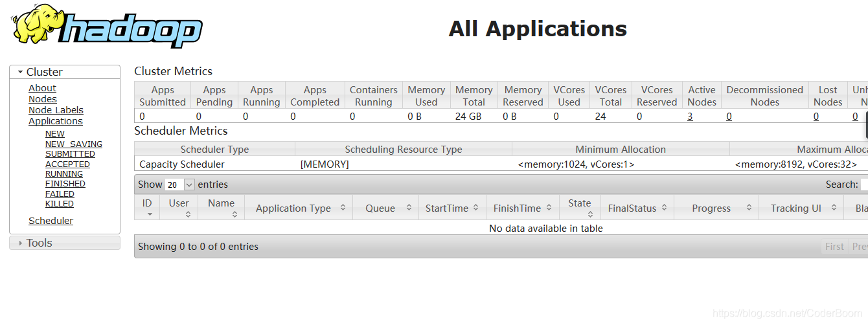Click the VCores Reserved column header
Screen dimensions: 868x325
pos(657,96)
